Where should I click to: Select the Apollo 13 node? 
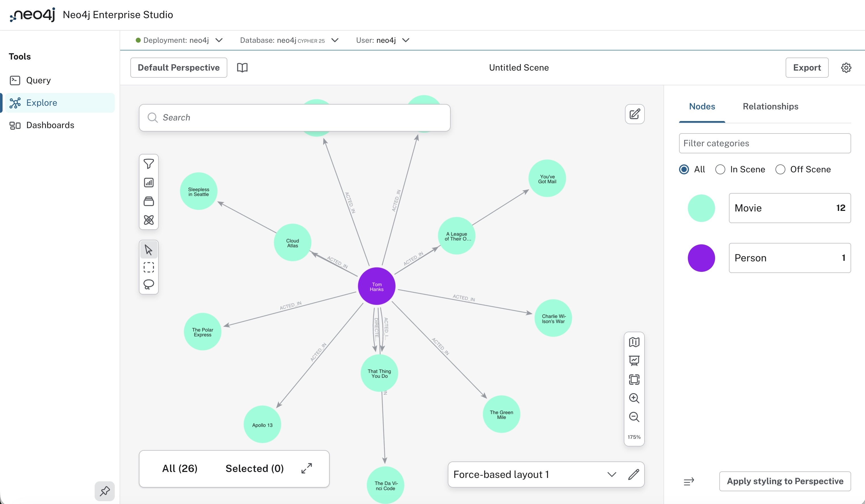click(262, 425)
